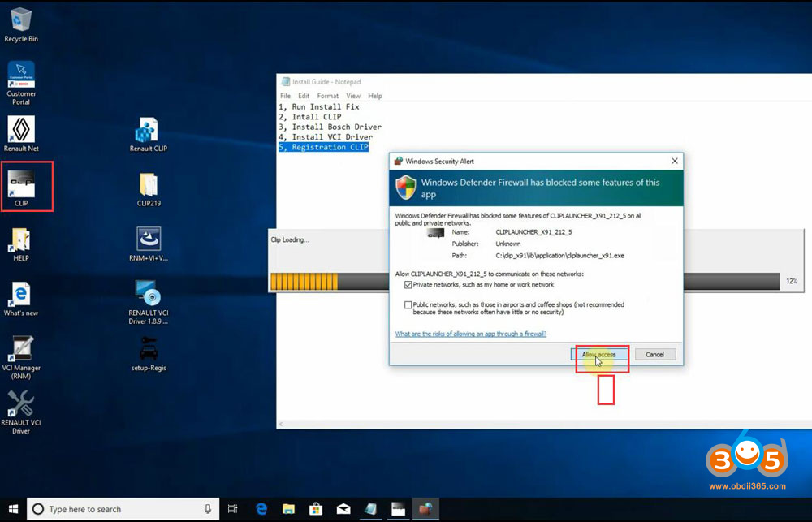The image size is (812, 522).
Task: Open the Recycle Bin
Action: (x=21, y=20)
